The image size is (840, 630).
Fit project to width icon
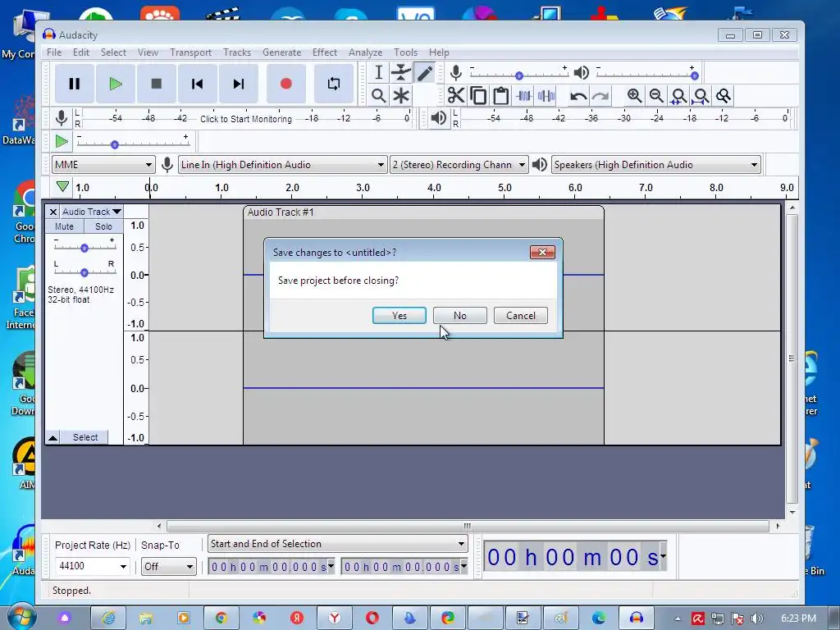pyautogui.click(x=701, y=96)
